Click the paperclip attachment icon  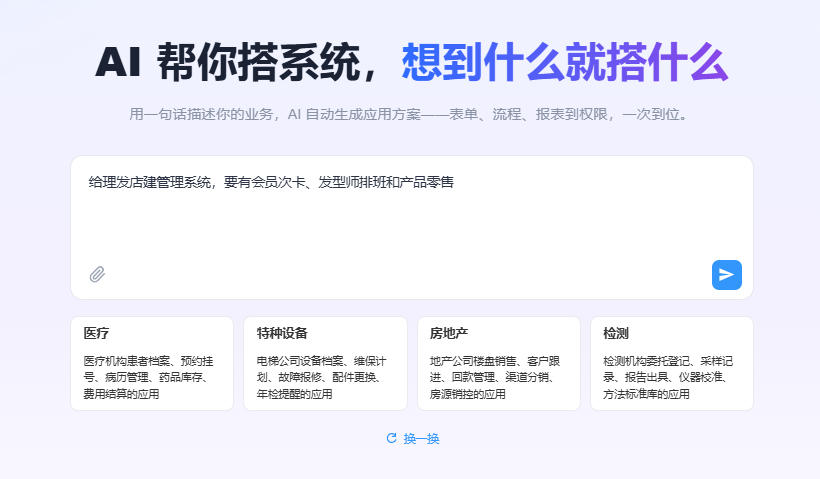click(97, 274)
